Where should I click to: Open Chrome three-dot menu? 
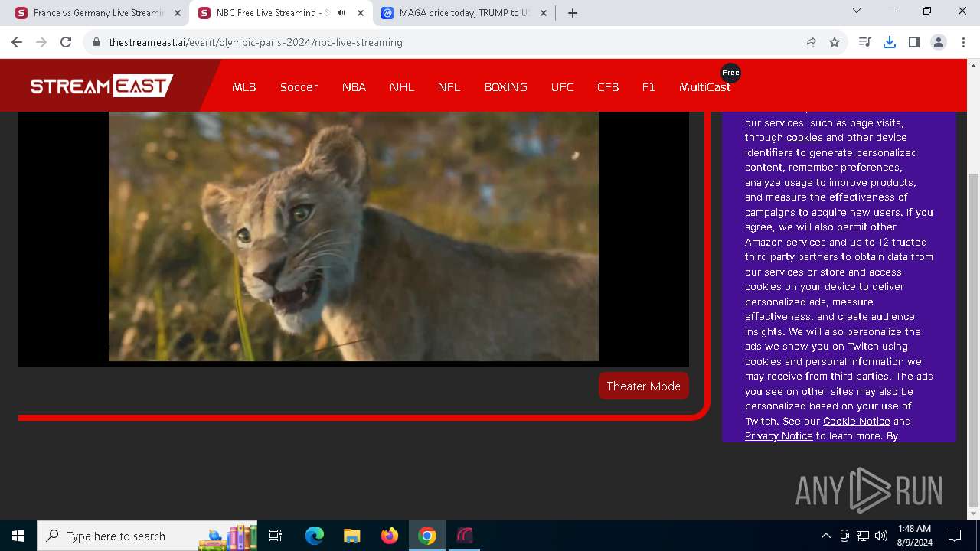(x=963, y=42)
